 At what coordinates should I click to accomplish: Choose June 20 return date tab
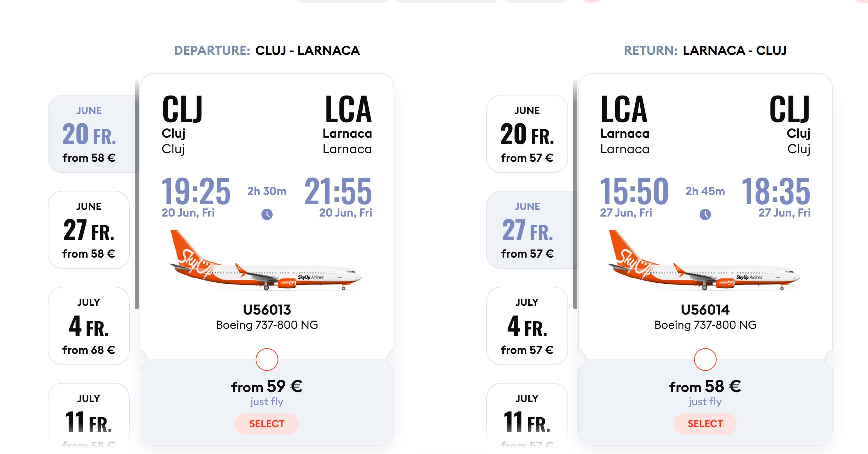(x=527, y=134)
